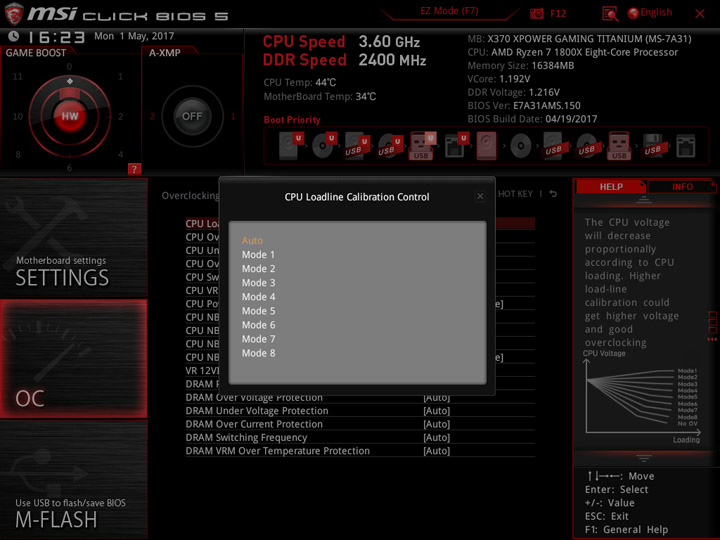Select the UEFI optical disc boot device
This screenshot has width=720, height=540.
click(324, 146)
